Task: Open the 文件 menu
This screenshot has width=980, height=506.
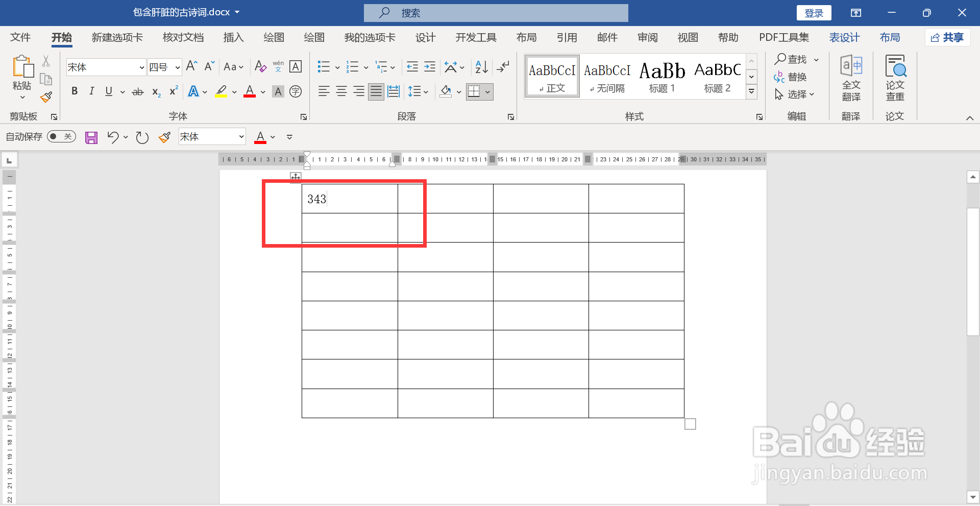Action: (x=20, y=37)
